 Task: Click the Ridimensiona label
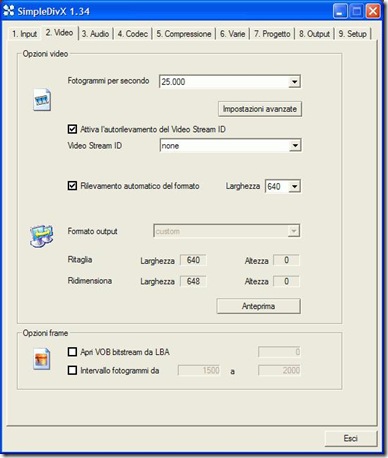90,281
